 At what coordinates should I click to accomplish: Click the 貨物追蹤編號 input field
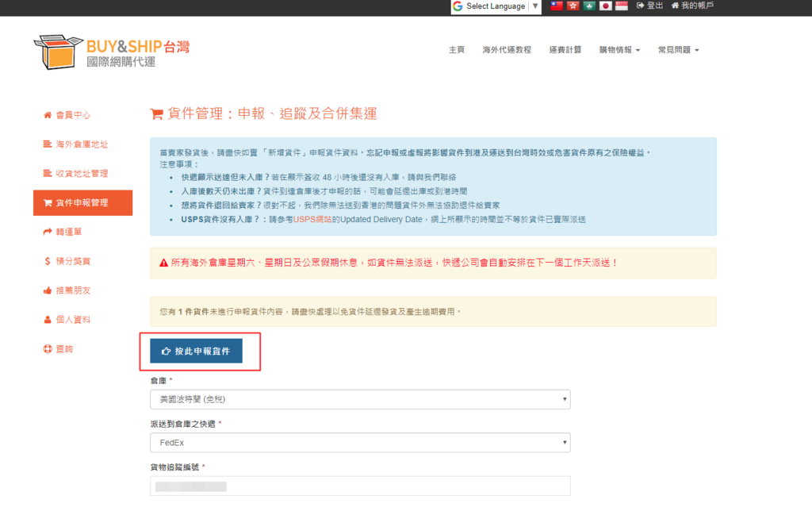coord(360,486)
